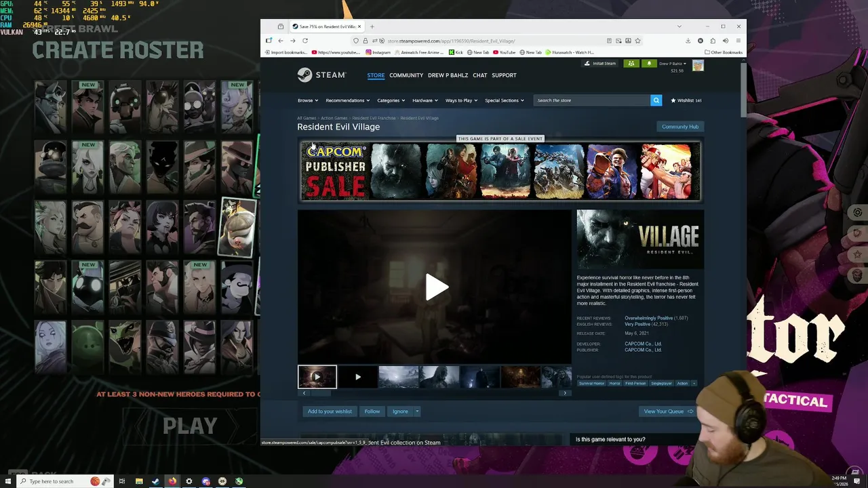Click the Resident Evil Franchise breadcrumb
Screen dimensions: 868x488
374,118
